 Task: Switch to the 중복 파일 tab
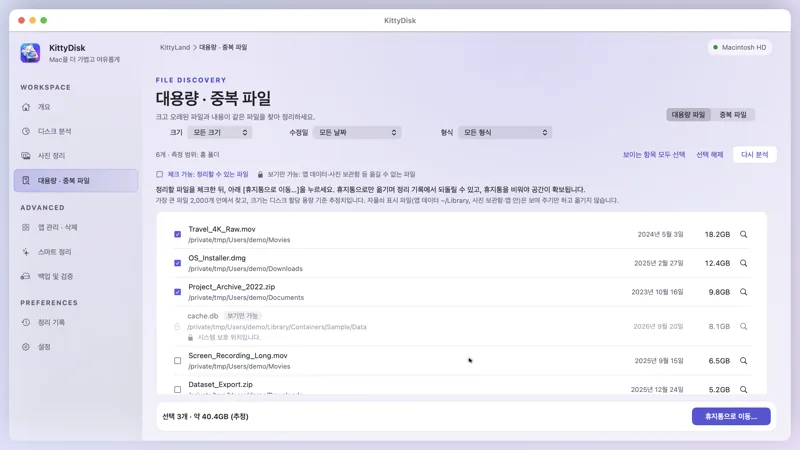tap(733, 115)
